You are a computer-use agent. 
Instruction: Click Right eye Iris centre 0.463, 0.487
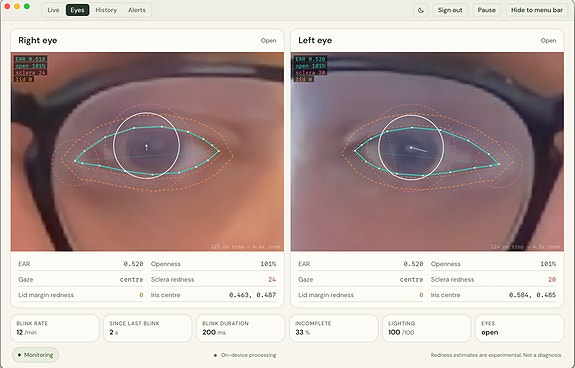point(252,295)
